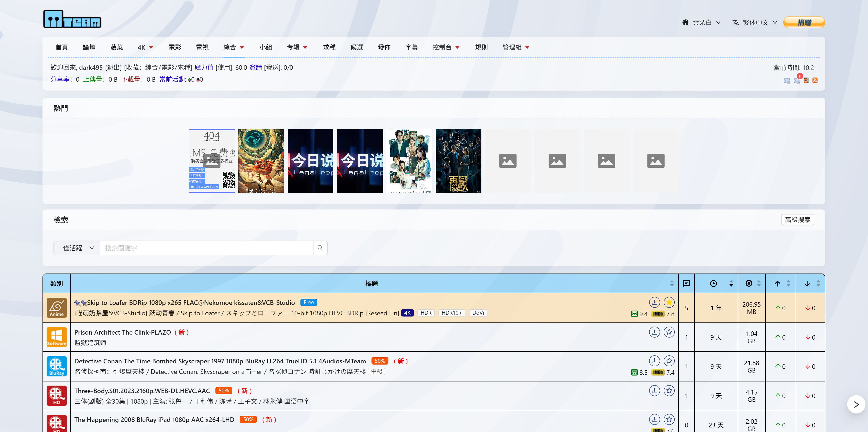Click the Anime category icon
Screen dimensions: 868x432
click(57, 308)
